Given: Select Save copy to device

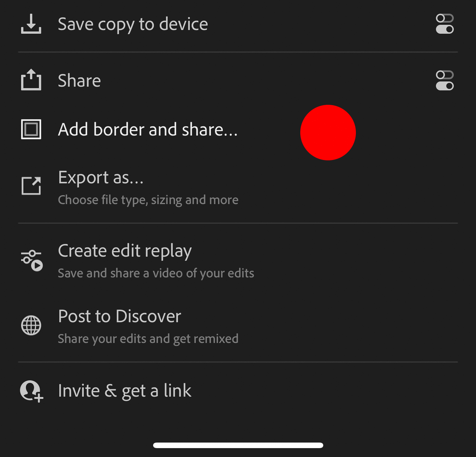Looking at the screenshot, I should click(133, 24).
